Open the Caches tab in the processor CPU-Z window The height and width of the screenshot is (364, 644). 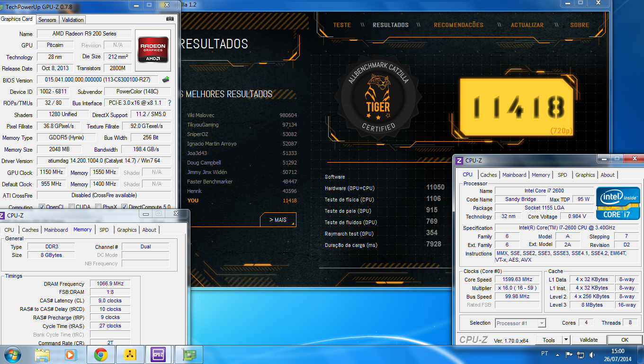[x=489, y=175]
